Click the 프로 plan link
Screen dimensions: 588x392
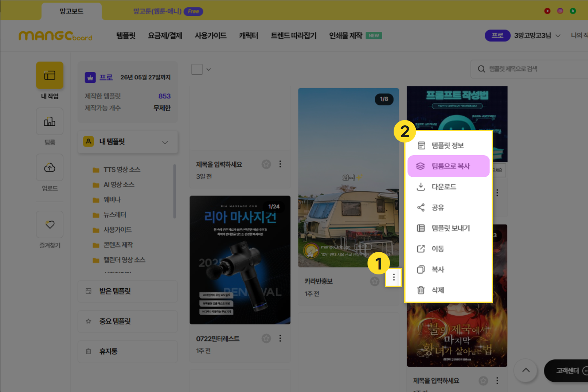pyautogui.click(x=106, y=77)
